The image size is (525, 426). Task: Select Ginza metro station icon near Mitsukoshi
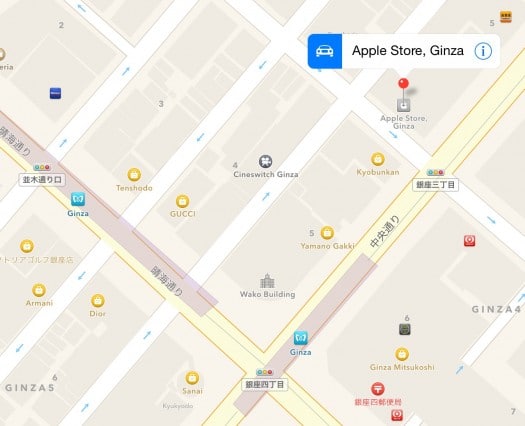(301, 338)
